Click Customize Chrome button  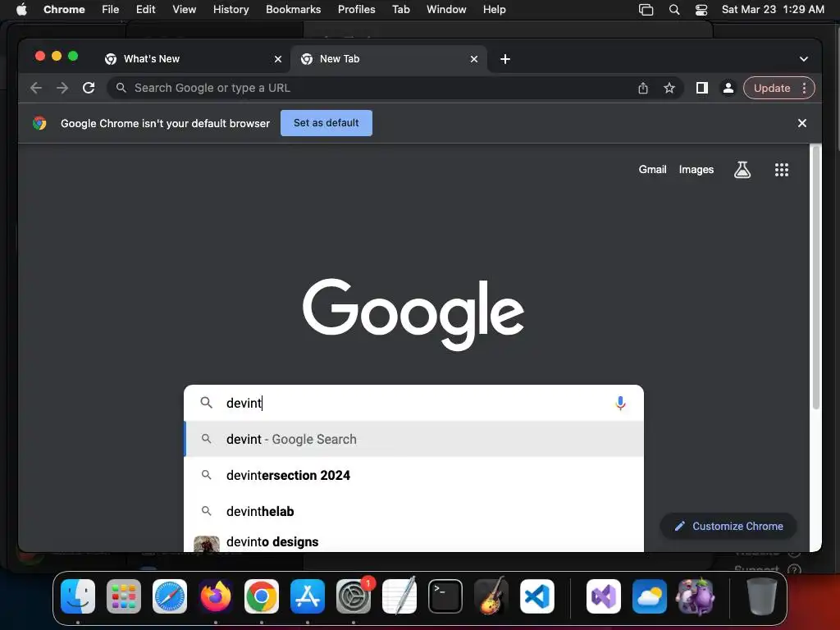728,526
